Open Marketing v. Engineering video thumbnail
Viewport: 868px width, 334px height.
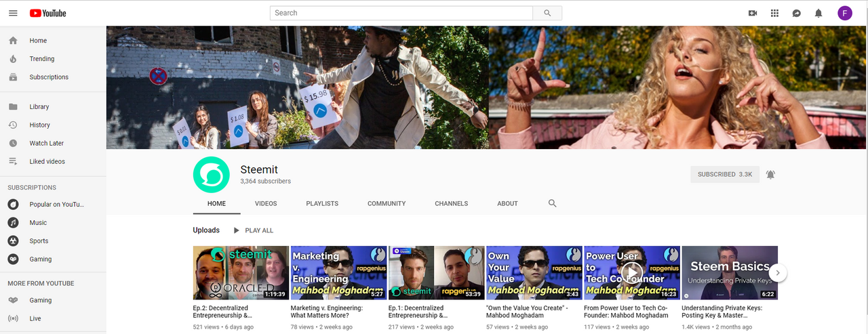[338, 272]
